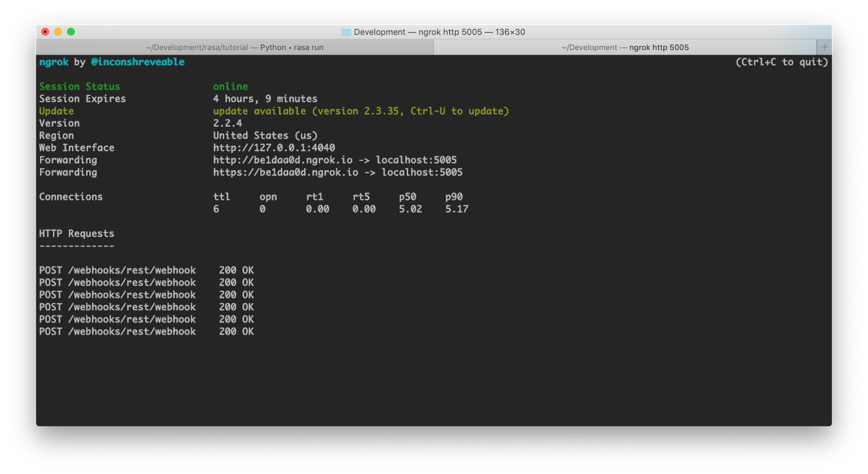Click the https be1daa0d.ngrok.io forwarding address
The height and width of the screenshot is (474, 868).
[x=285, y=172]
